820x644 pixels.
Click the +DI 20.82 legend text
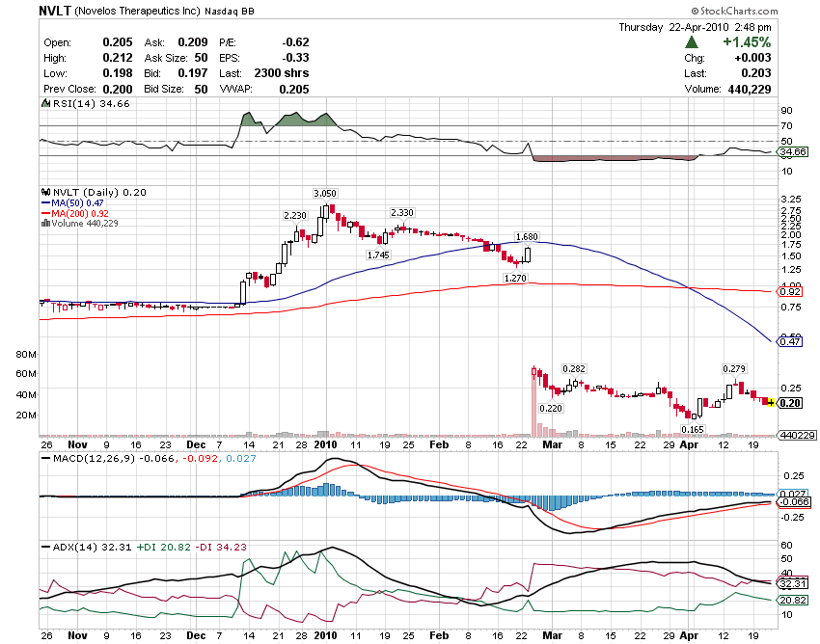[x=163, y=548]
